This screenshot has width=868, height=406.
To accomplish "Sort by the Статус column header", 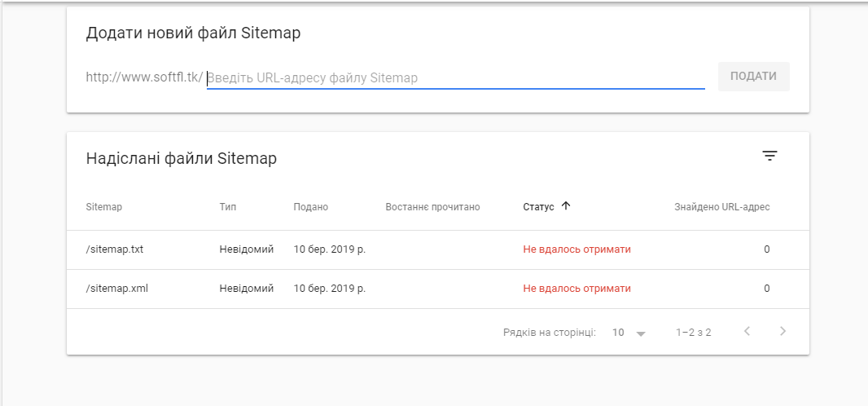I will 538,207.
